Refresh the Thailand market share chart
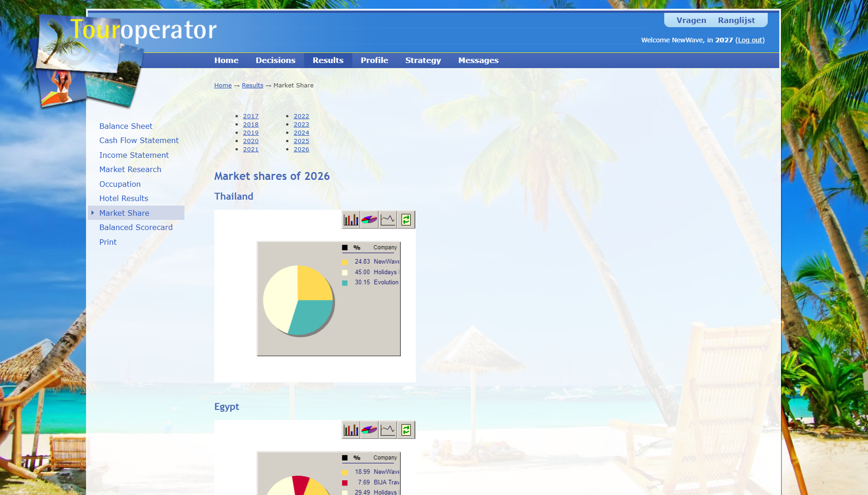This screenshot has width=868, height=495. coord(406,219)
